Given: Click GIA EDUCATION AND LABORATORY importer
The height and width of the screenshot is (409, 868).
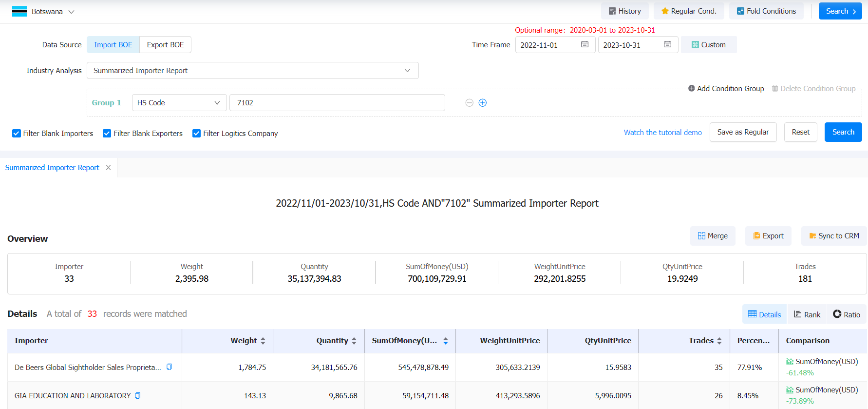Looking at the screenshot, I should [73, 396].
